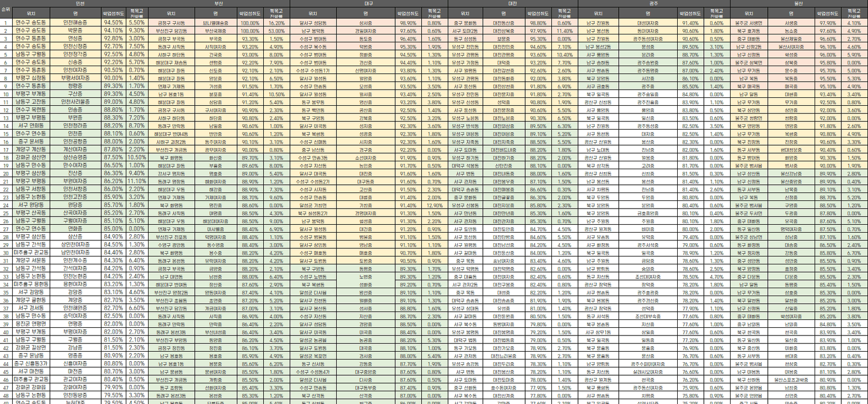Click the 거제여자중 cell
The width and height of the screenshot is (868, 404).
(215, 197)
